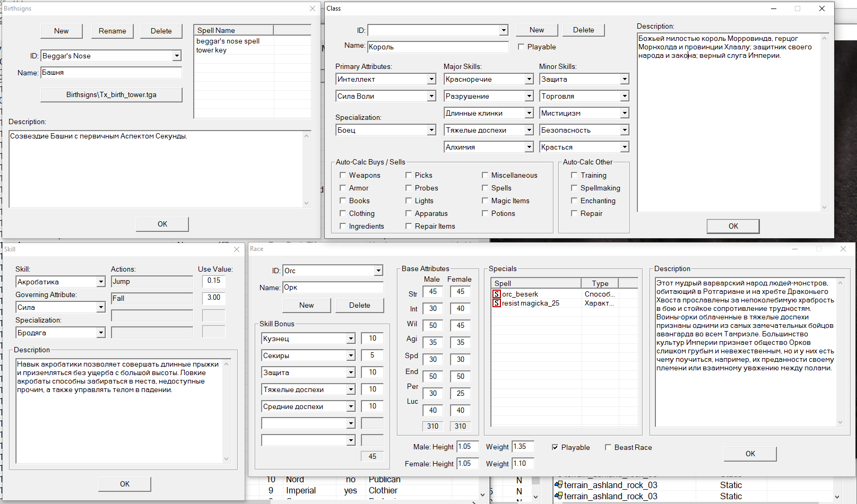Confirm Birthsigns window with OK
857x504 pixels.
click(162, 224)
